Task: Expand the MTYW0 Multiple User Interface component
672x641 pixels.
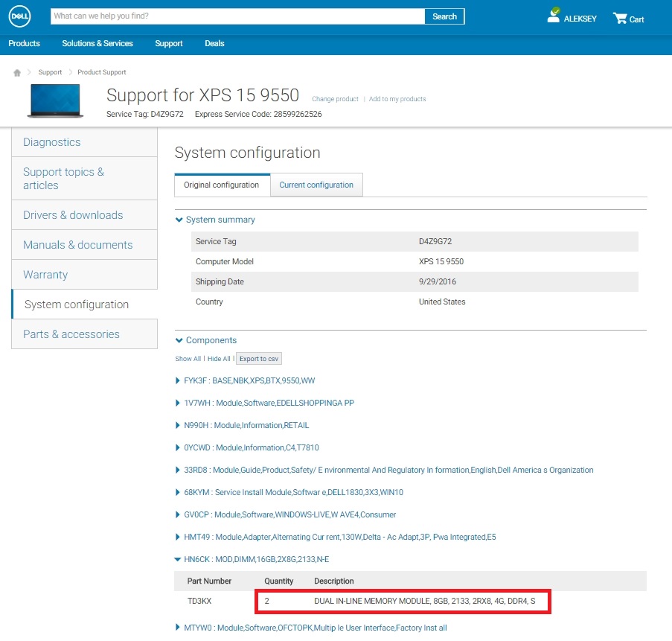Action: 312,628
